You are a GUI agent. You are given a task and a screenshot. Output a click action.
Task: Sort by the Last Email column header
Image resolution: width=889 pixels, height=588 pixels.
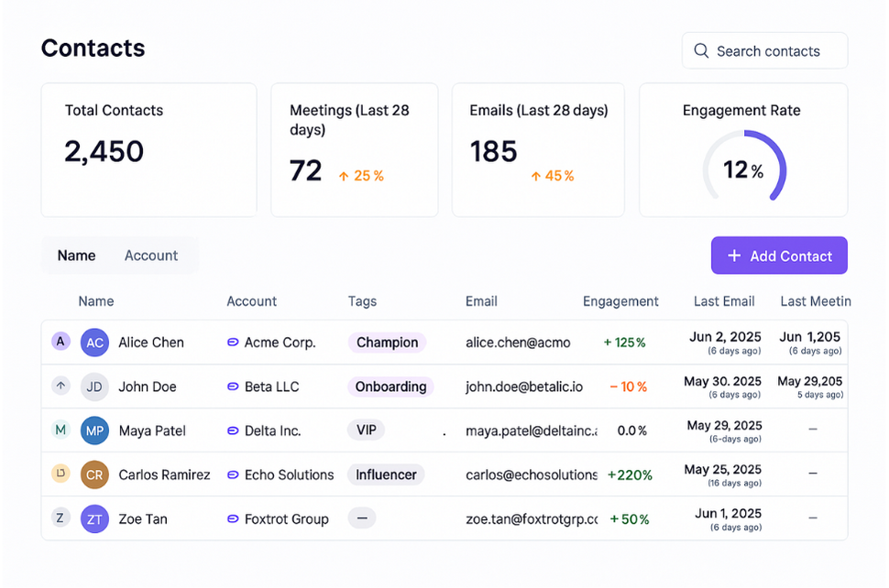point(724,301)
